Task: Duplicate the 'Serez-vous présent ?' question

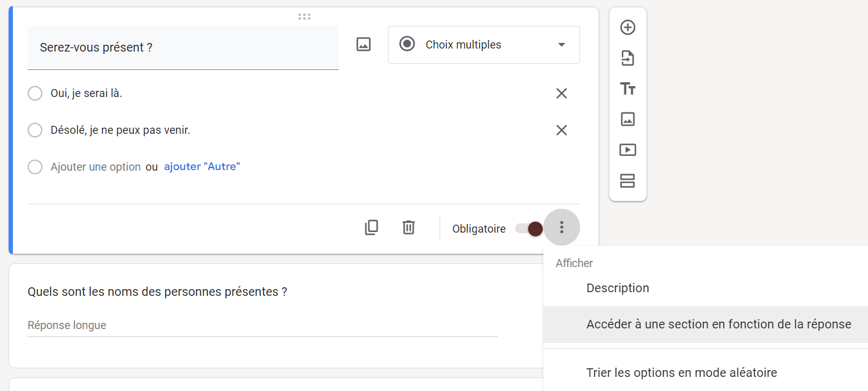Action: pyautogui.click(x=371, y=228)
